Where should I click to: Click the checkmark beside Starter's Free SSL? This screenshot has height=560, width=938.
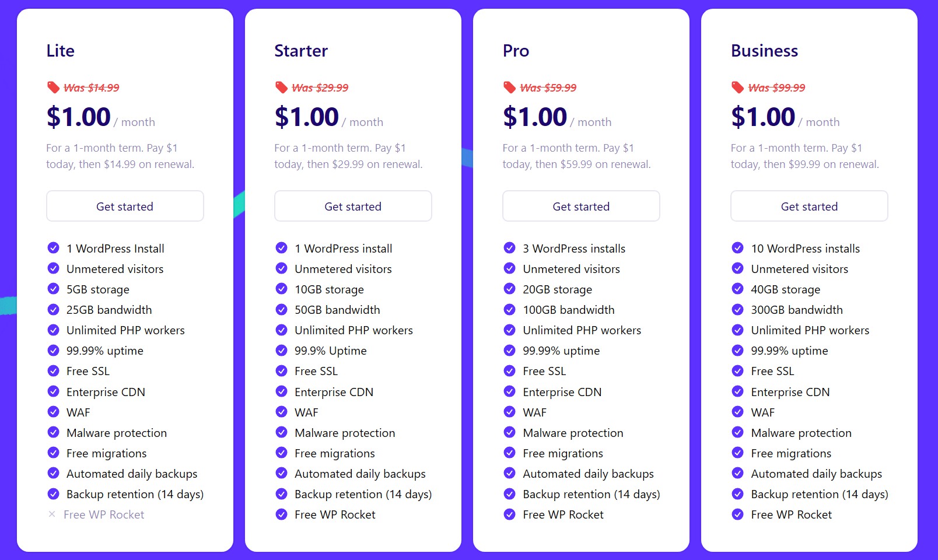tap(281, 371)
